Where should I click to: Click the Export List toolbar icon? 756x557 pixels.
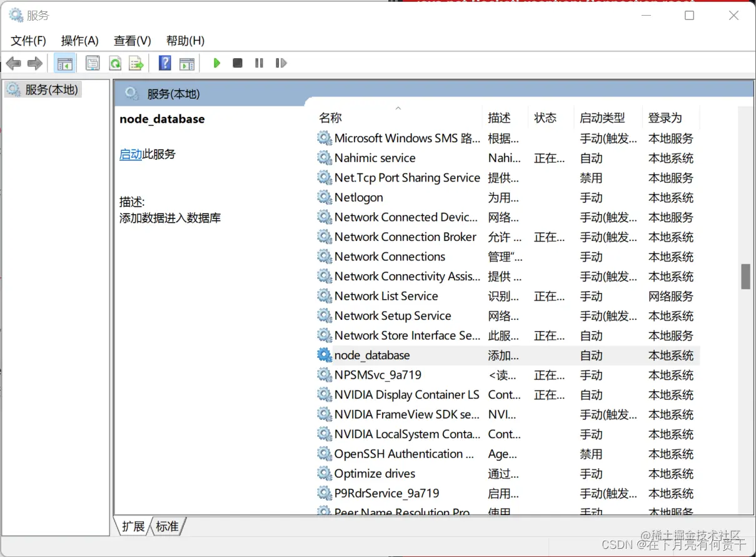136,63
